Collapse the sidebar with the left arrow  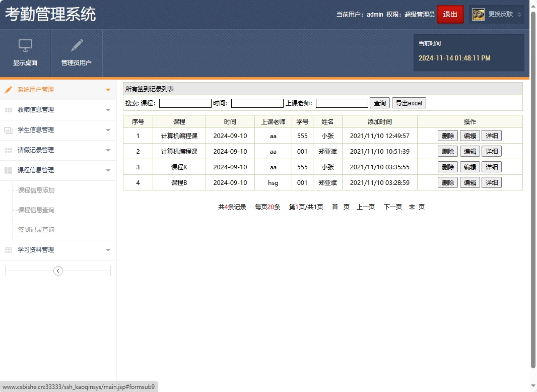[x=57, y=271]
